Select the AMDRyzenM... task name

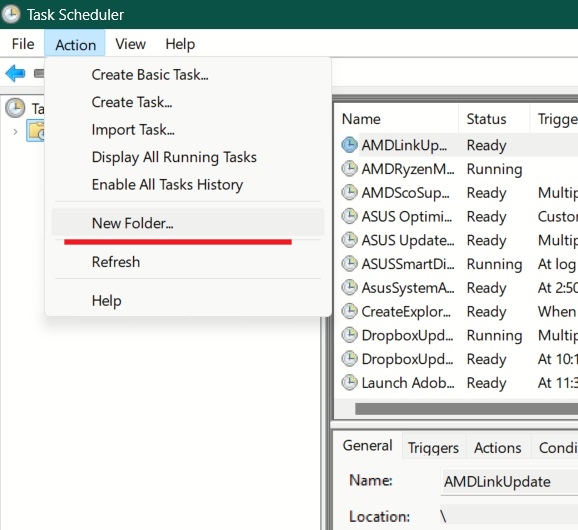coord(408,169)
